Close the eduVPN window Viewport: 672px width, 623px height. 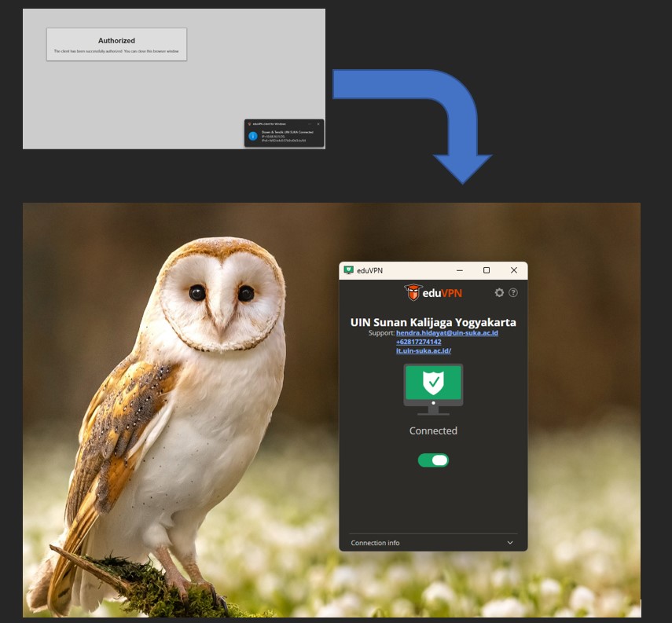pos(514,270)
